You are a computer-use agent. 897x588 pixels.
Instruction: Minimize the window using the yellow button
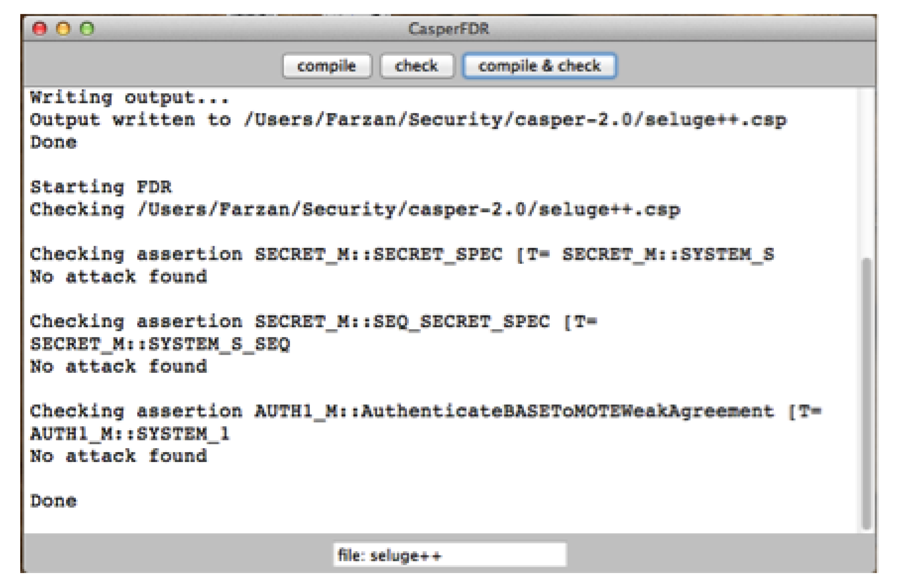(x=63, y=29)
